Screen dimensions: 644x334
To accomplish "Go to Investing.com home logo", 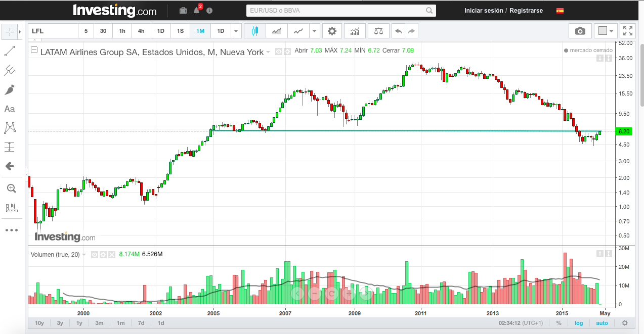I will [115, 10].
